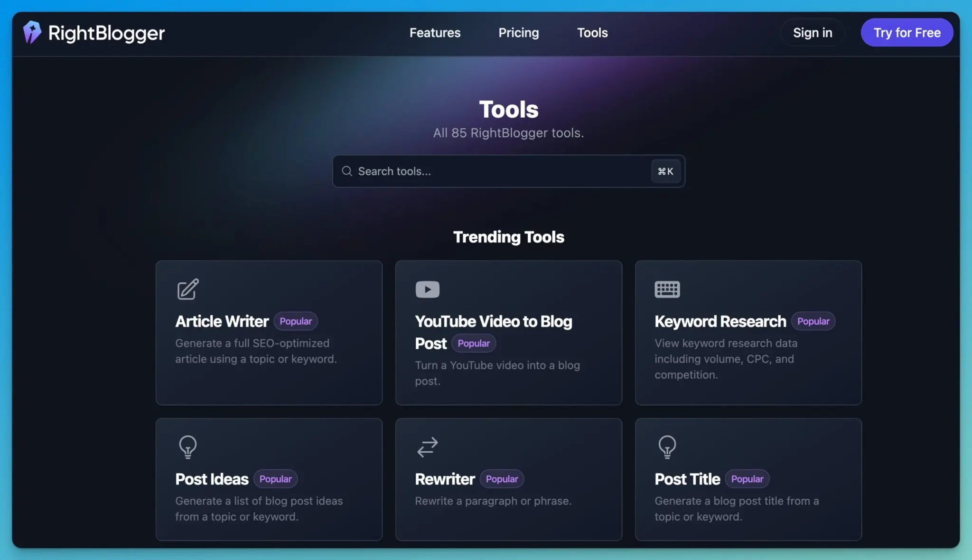
Task: Click the lightbulb icon on Post Title
Action: point(667,447)
